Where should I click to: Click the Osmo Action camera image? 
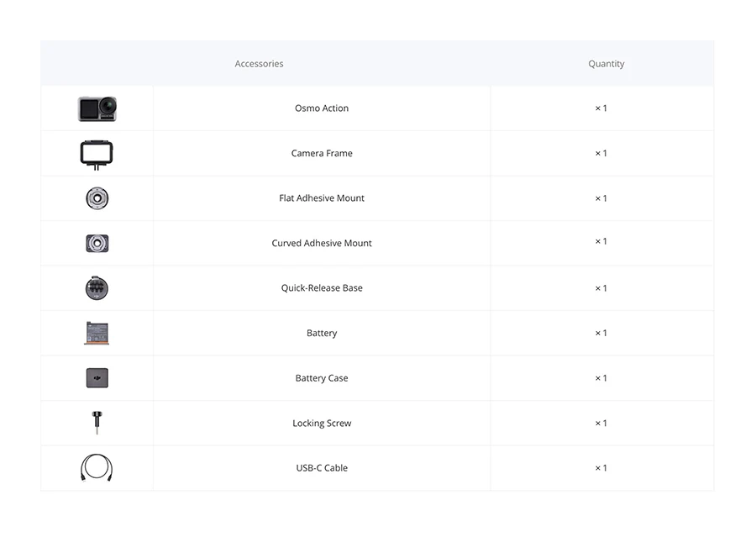pyautogui.click(x=97, y=108)
